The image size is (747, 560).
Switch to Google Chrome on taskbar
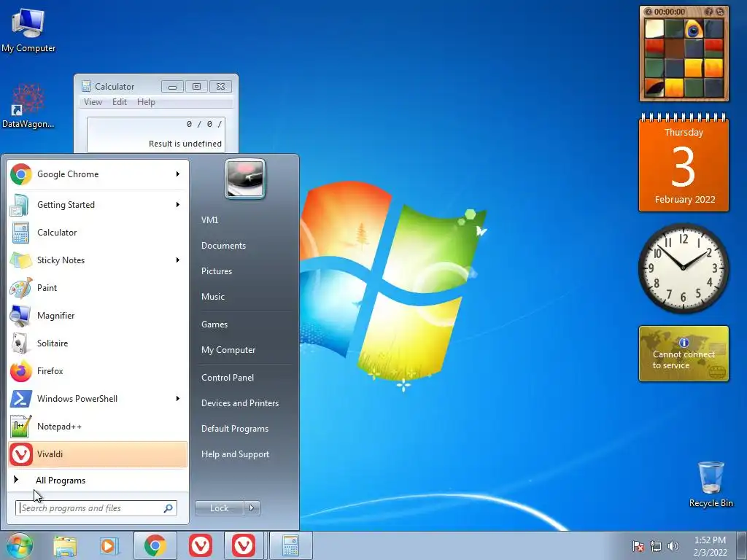coord(155,545)
